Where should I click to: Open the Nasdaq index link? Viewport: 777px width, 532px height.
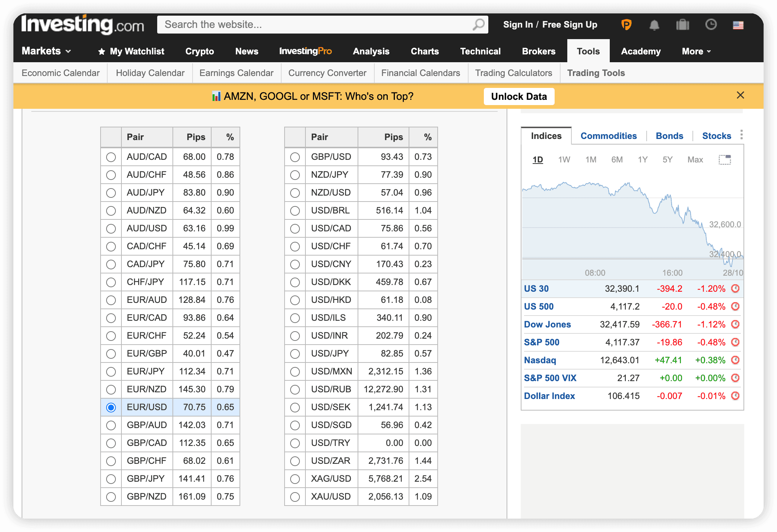(x=540, y=360)
